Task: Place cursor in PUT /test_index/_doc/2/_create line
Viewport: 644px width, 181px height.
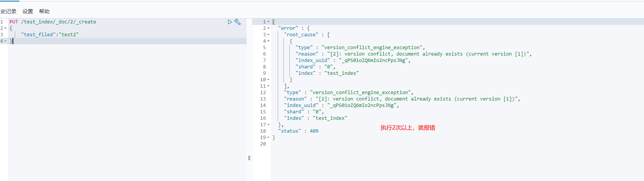Action: tap(53, 22)
